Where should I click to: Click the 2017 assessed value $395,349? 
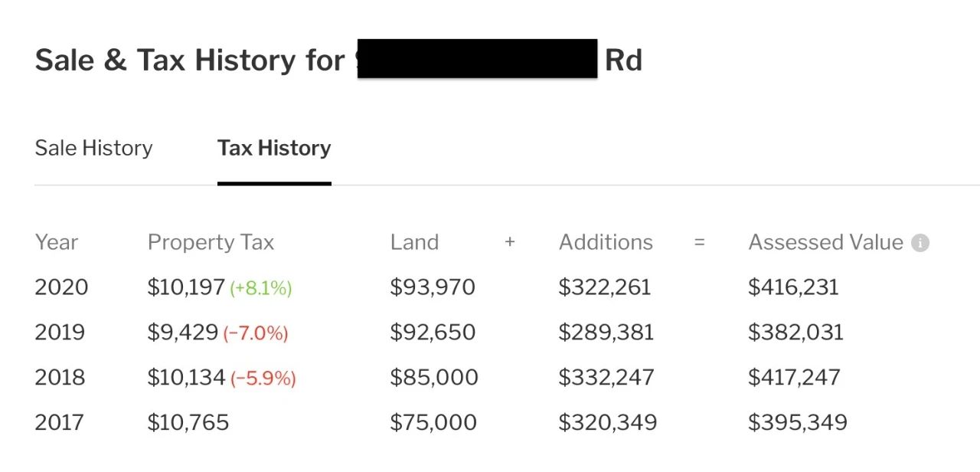798,422
